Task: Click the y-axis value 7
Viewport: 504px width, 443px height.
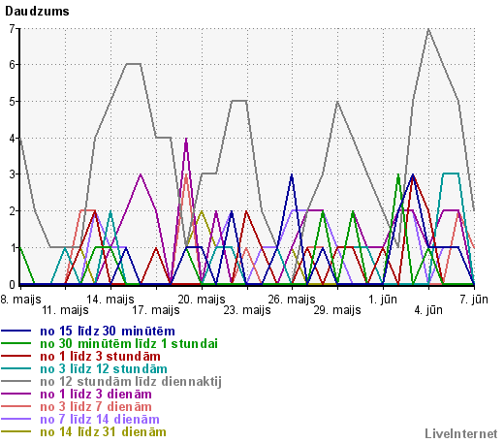Action: (12, 29)
